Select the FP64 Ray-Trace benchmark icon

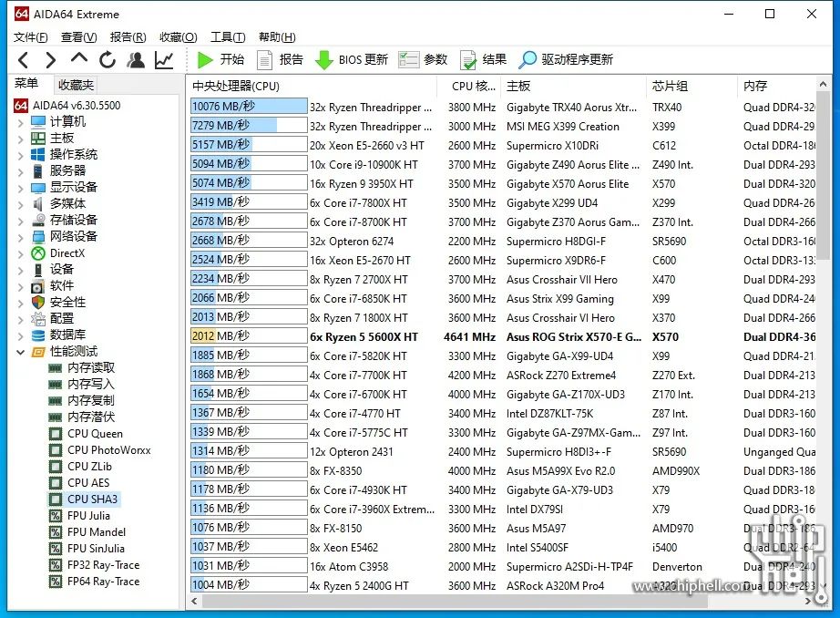pyautogui.click(x=56, y=582)
